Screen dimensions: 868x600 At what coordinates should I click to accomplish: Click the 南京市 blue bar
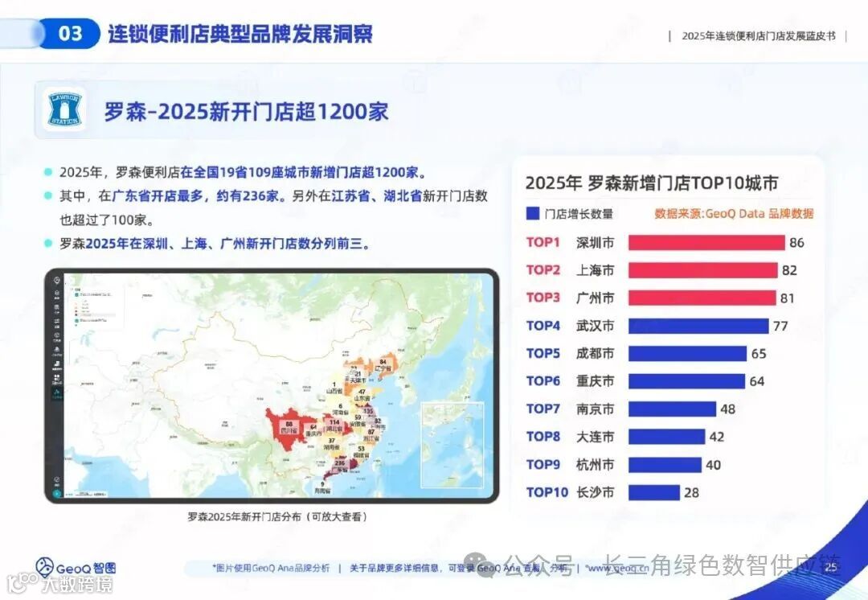[672, 409]
